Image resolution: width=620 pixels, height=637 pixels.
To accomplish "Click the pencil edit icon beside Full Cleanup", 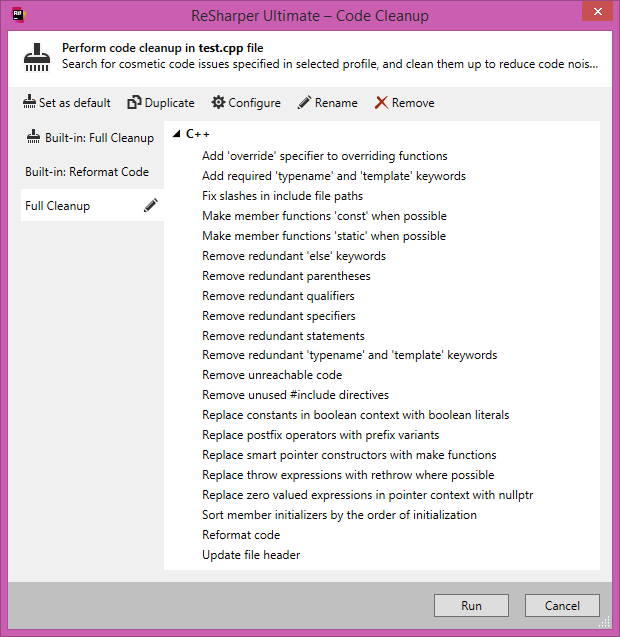I will [x=151, y=205].
